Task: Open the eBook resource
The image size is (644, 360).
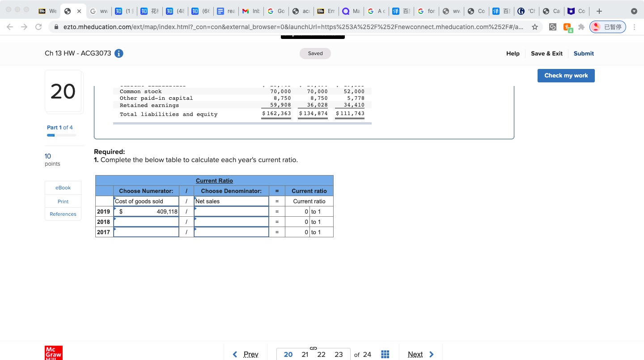Action: click(x=63, y=188)
